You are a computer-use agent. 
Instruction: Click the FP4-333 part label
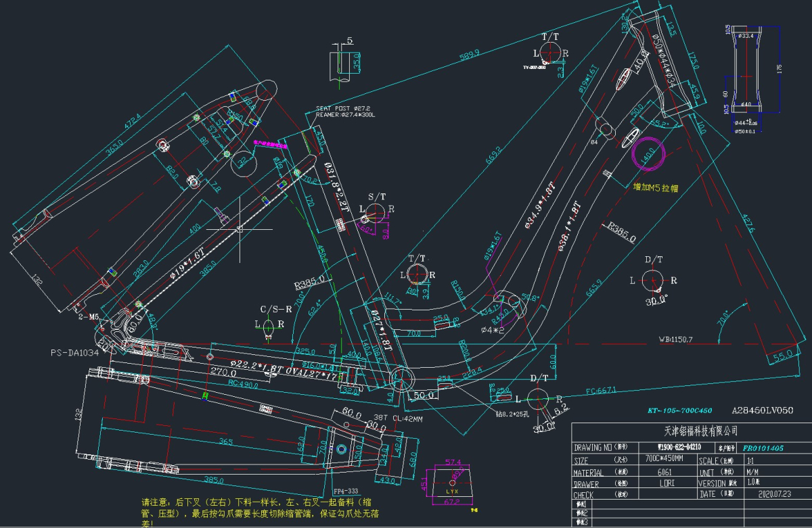coord(347,491)
